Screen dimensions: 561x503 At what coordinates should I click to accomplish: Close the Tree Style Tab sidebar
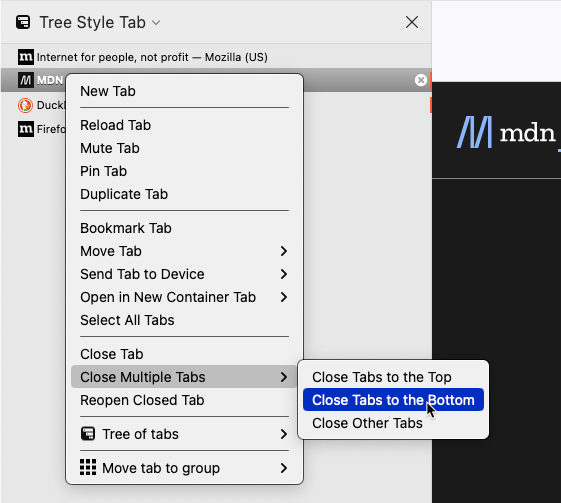[412, 22]
